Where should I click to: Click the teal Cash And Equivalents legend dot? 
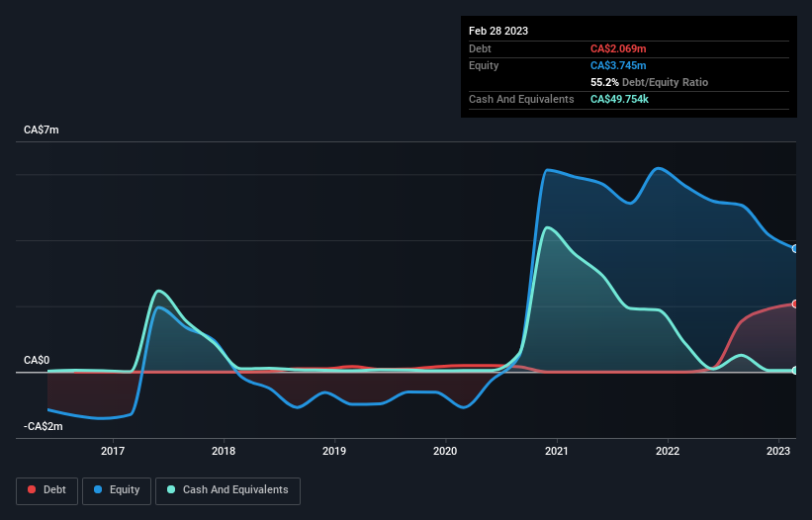pos(171,489)
